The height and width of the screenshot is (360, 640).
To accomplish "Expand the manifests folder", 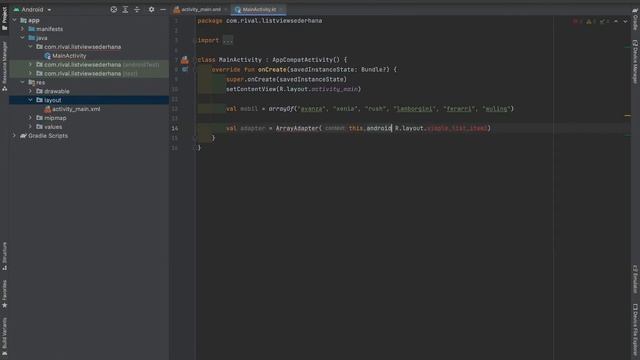I will pos(22,29).
